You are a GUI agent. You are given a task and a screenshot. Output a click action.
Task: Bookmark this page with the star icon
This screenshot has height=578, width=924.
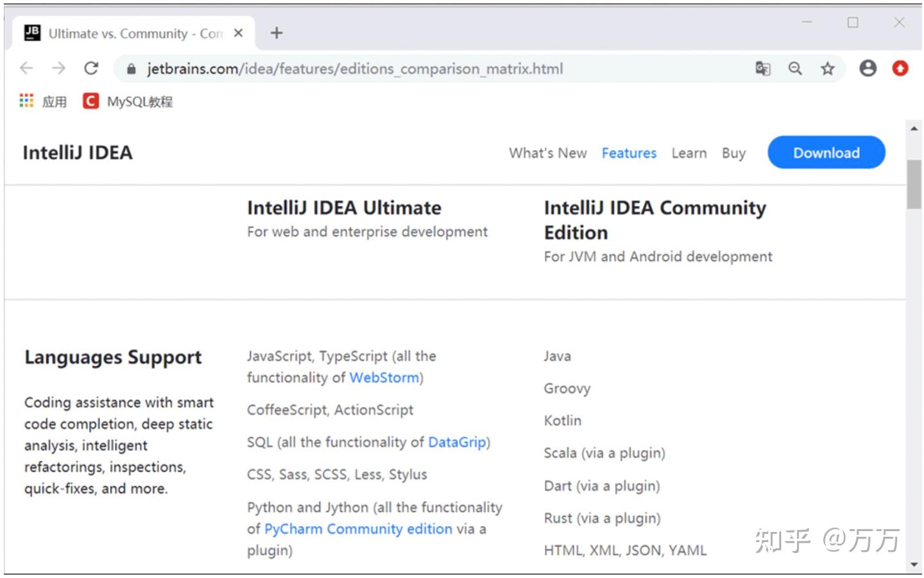[828, 69]
